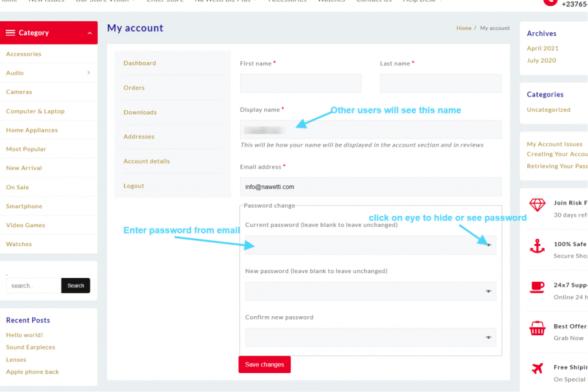Click the Save changes button
Viewport: 588px width, 392px height.
[x=264, y=364]
